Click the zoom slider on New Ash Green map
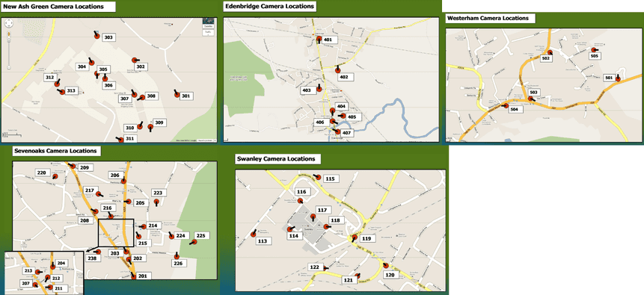The height and width of the screenshot is (295, 644). (9, 52)
